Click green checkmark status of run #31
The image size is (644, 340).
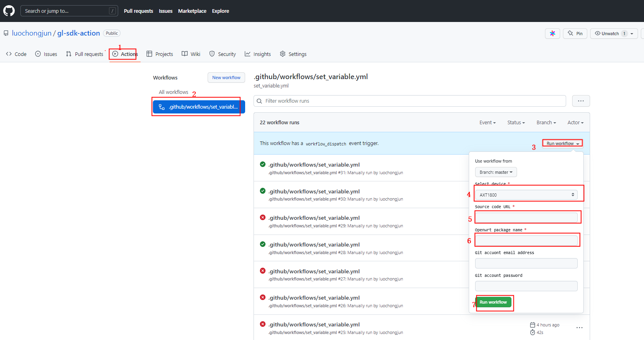click(x=263, y=164)
